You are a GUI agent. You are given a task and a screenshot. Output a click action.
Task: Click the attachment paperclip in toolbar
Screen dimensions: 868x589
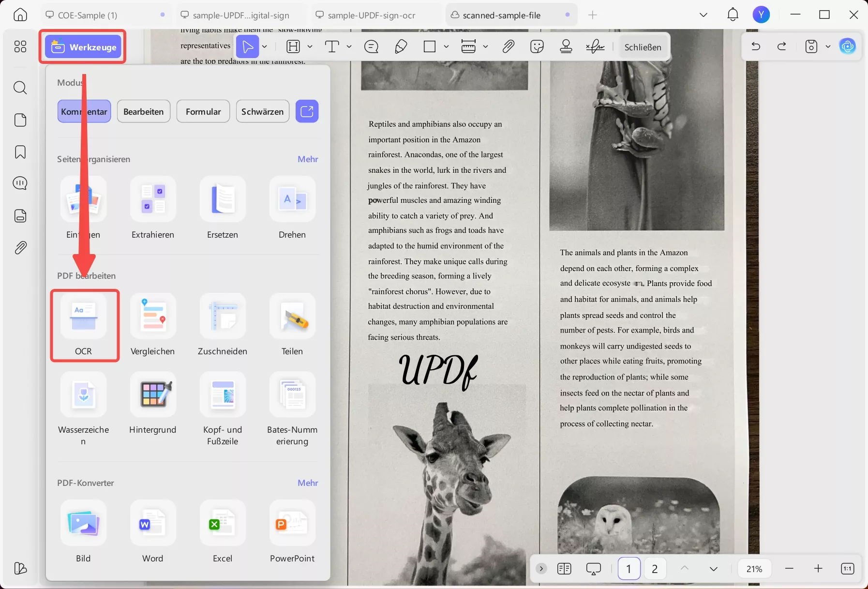click(508, 47)
